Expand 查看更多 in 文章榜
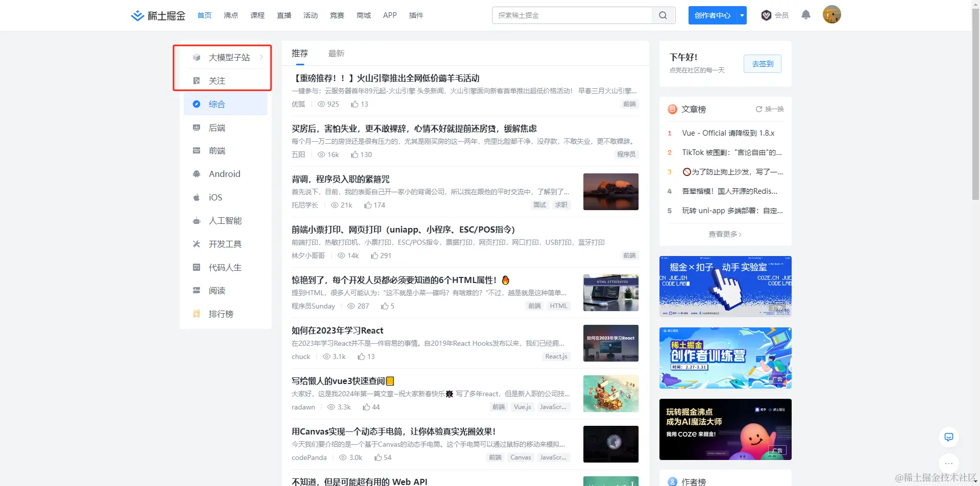The height and width of the screenshot is (486, 980). [x=725, y=234]
